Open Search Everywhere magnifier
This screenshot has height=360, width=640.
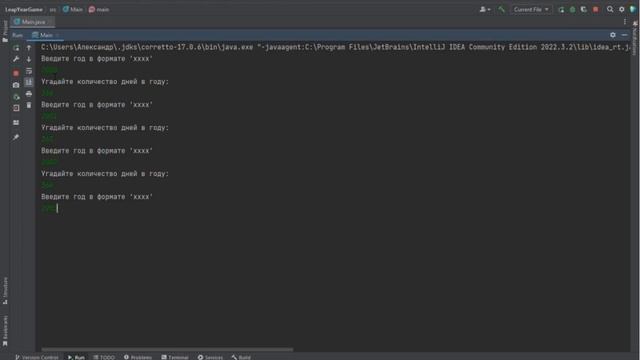point(610,9)
